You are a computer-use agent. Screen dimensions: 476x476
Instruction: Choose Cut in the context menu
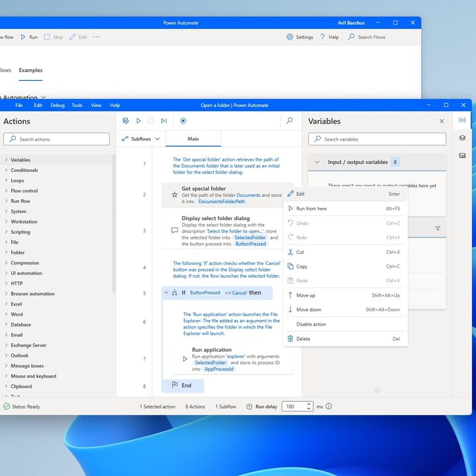pyautogui.click(x=345, y=252)
